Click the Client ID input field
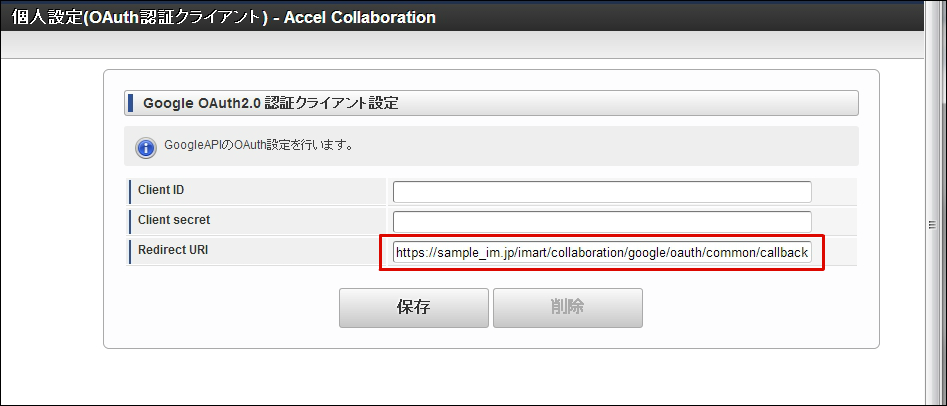 click(x=602, y=192)
